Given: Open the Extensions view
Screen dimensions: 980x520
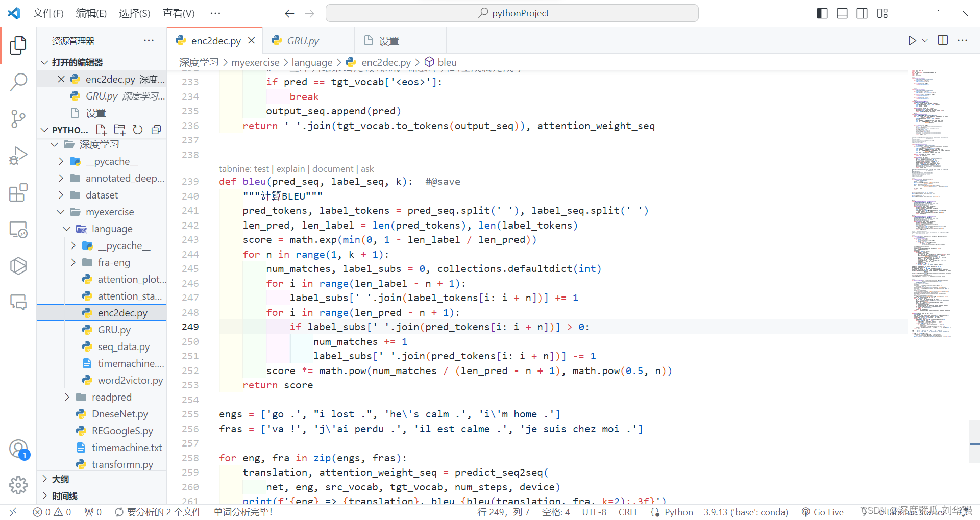Looking at the screenshot, I should (x=18, y=192).
